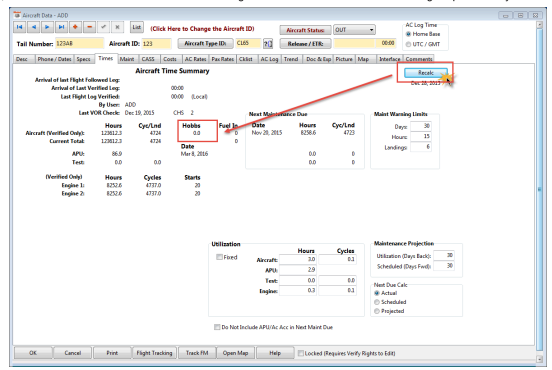Open the AC Rates tab

click(195, 59)
